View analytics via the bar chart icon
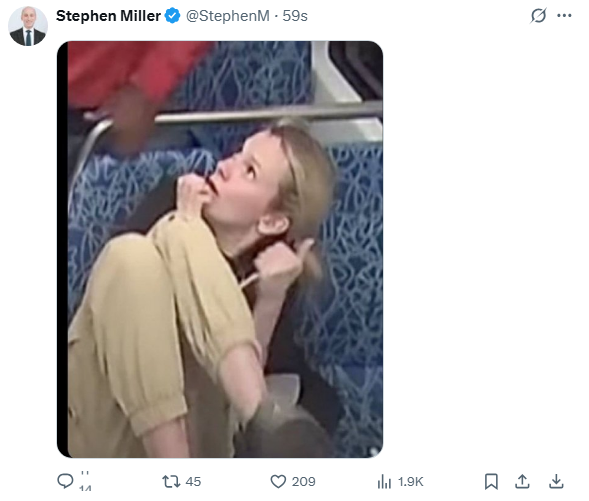Image resolution: width=589 pixels, height=501 pixels. click(384, 481)
